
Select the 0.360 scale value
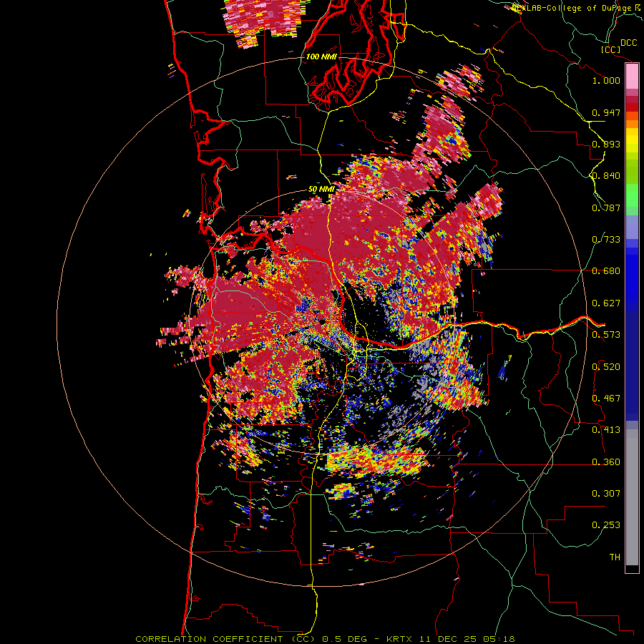[606, 462]
